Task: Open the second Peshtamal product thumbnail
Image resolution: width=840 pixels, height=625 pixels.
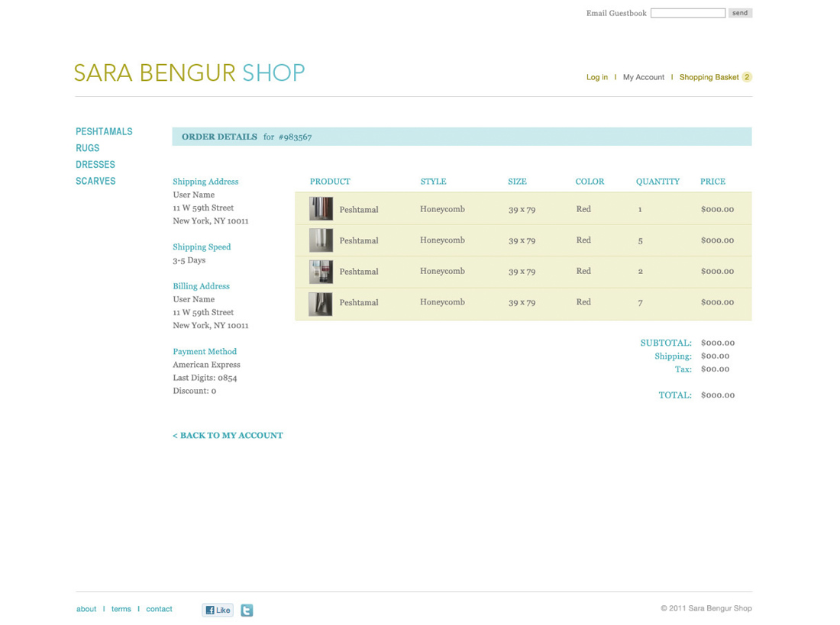Action: coord(321,240)
